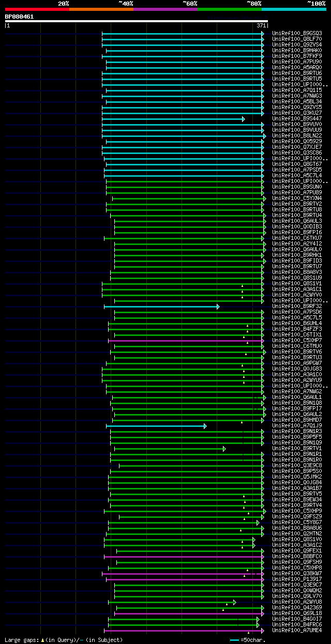Open the UniRef100_B9GSQ3 hit
This screenshot has width=331, height=644.
tap(297, 33)
